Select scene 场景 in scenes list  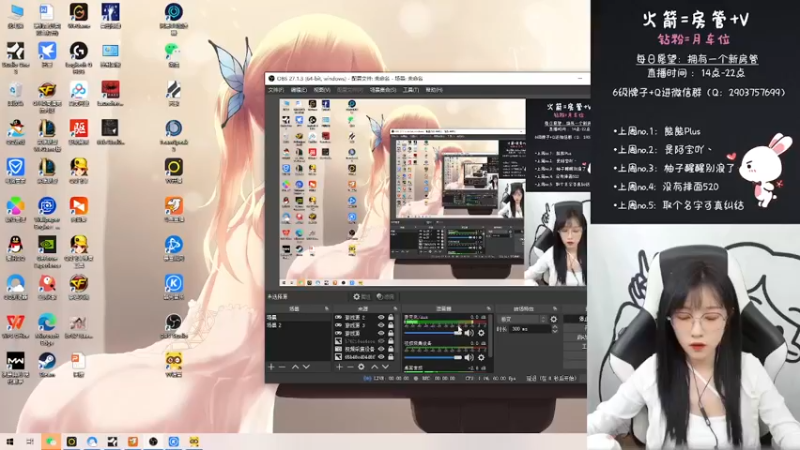point(298,317)
